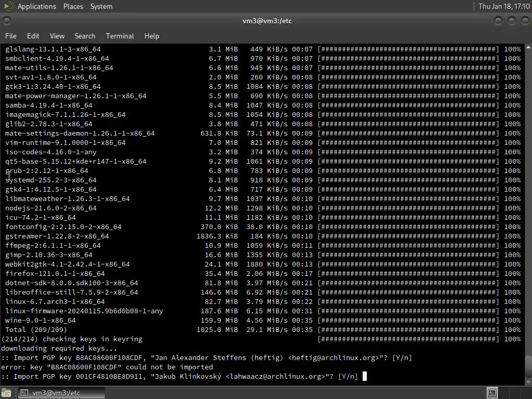Click the heftig@archlinux.org email in the prompt
Image resolution: width=532 pixels, height=399 pixels.
click(x=334, y=358)
